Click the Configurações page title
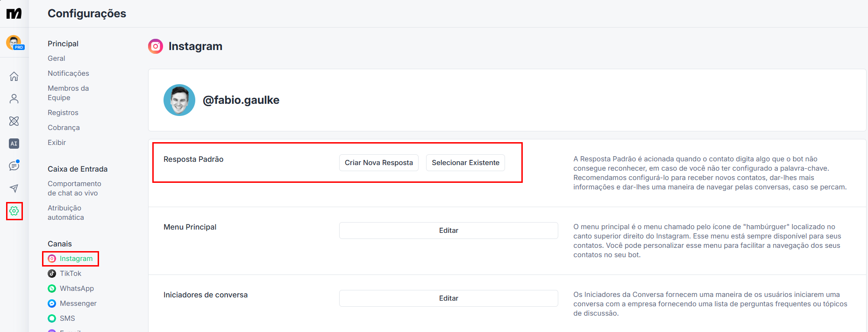868x332 pixels. coord(87,14)
